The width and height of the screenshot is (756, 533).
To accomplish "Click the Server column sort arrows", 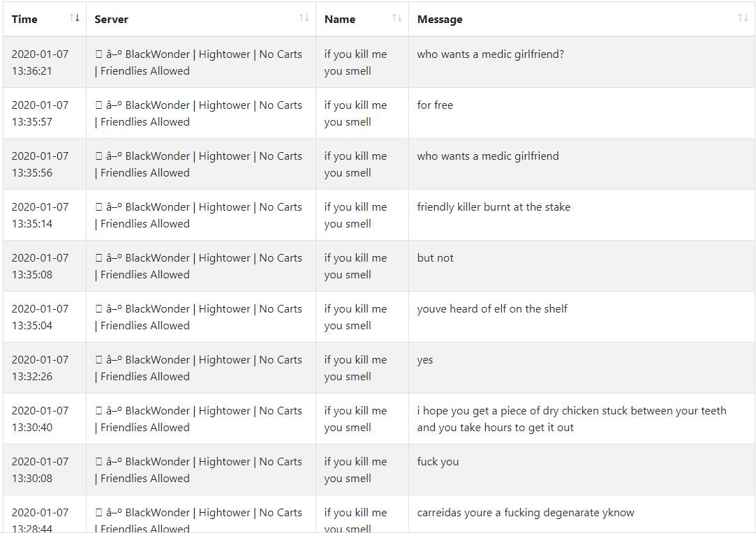I will tap(304, 18).
